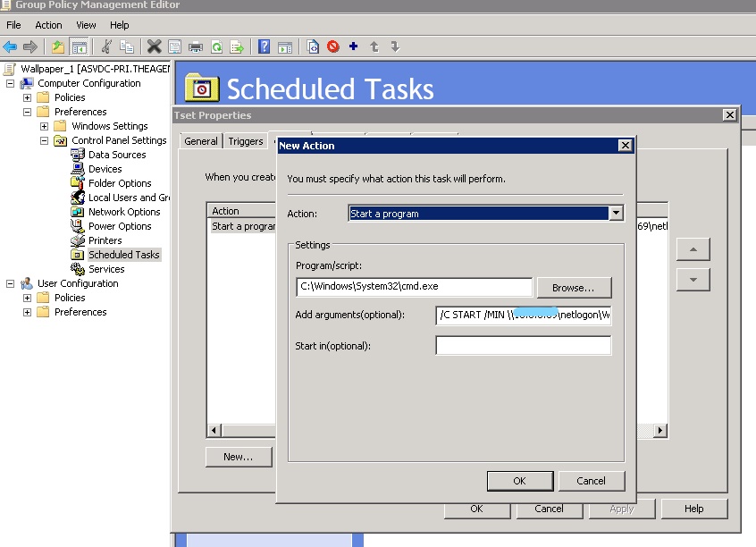Viewport: 756px width, 547px height.
Task: Click the Browse button for Program/script
Action: 573,287
